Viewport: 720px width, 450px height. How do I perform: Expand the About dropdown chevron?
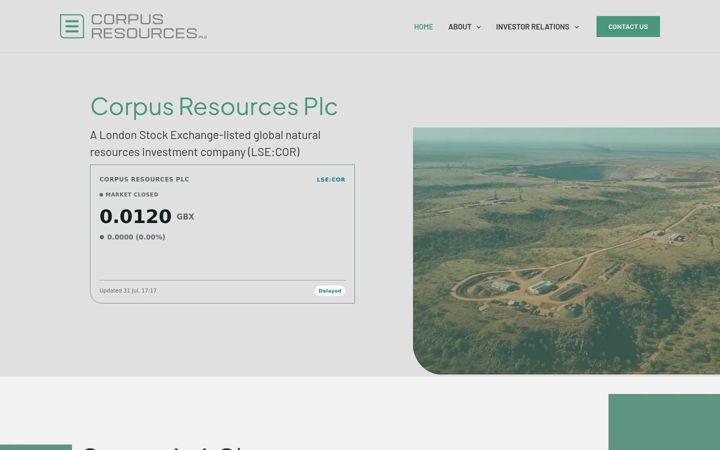[478, 27]
